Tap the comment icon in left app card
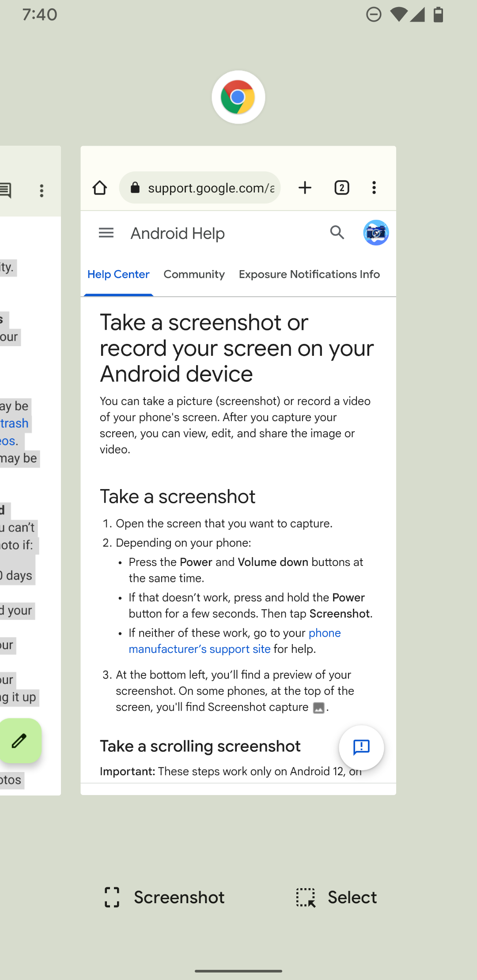The height and width of the screenshot is (980, 477). click(6, 191)
